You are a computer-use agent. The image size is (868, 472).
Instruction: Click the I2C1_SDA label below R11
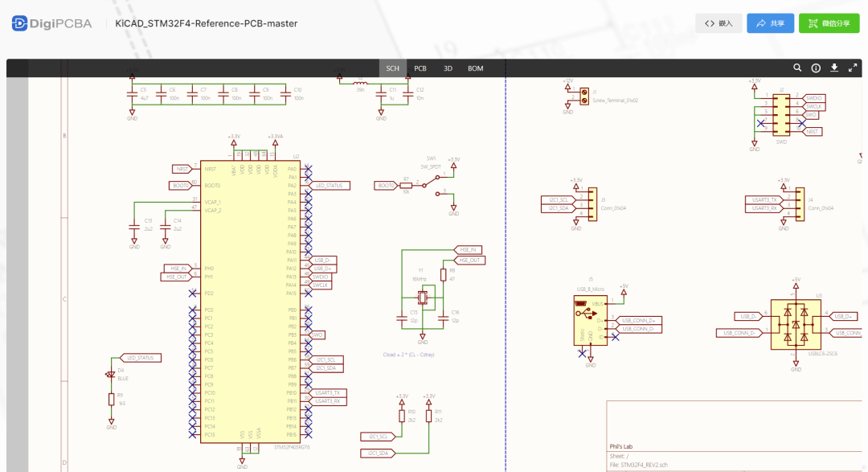click(x=378, y=454)
